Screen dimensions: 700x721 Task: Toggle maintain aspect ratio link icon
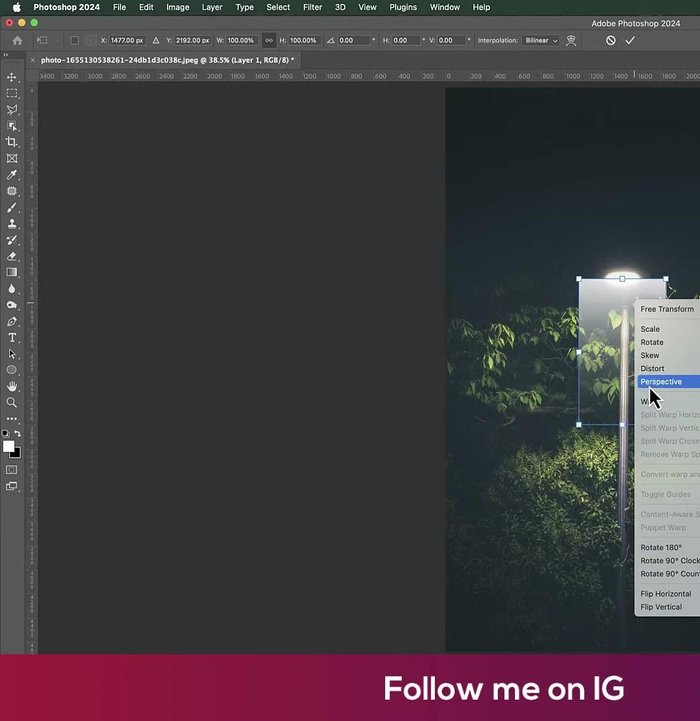coord(268,41)
